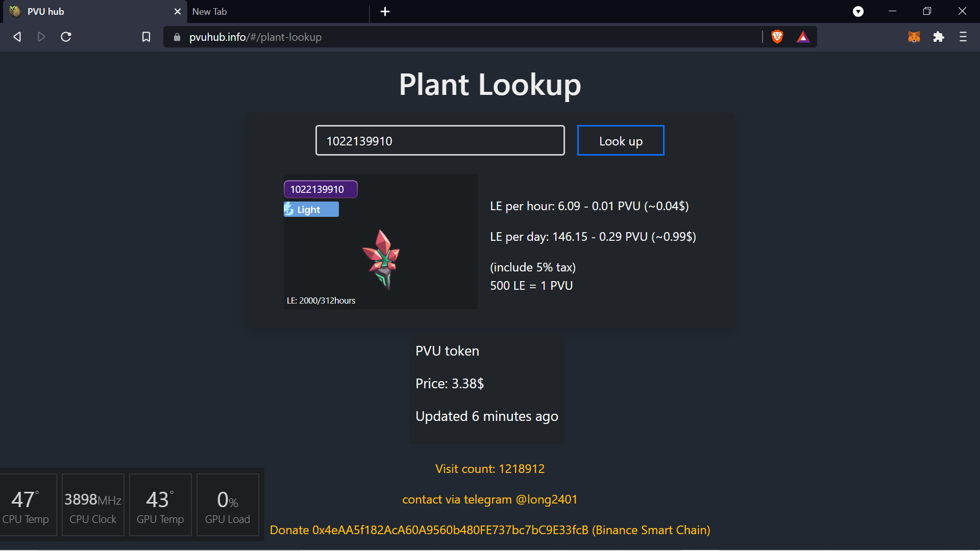
Task: Click the Look up button
Action: pos(621,140)
